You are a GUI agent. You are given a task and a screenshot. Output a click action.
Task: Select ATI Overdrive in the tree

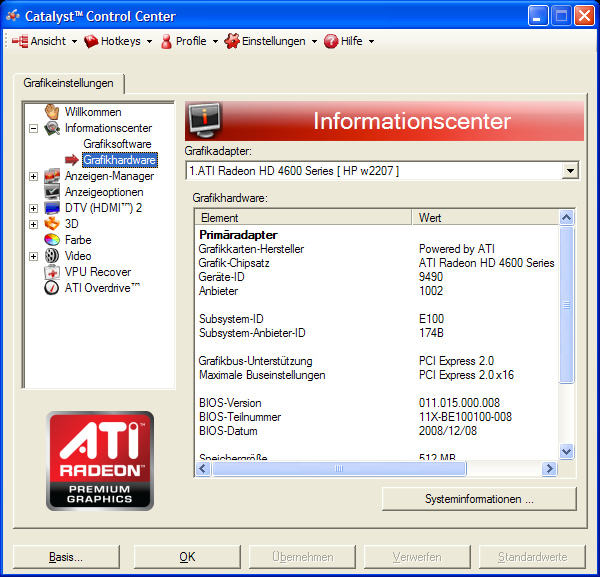[102, 288]
